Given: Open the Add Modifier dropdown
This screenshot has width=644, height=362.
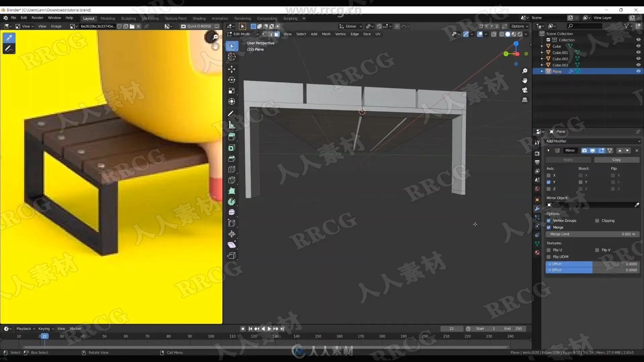Looking at the screenshot, I should pyautogui.click(x=592, y=141).
